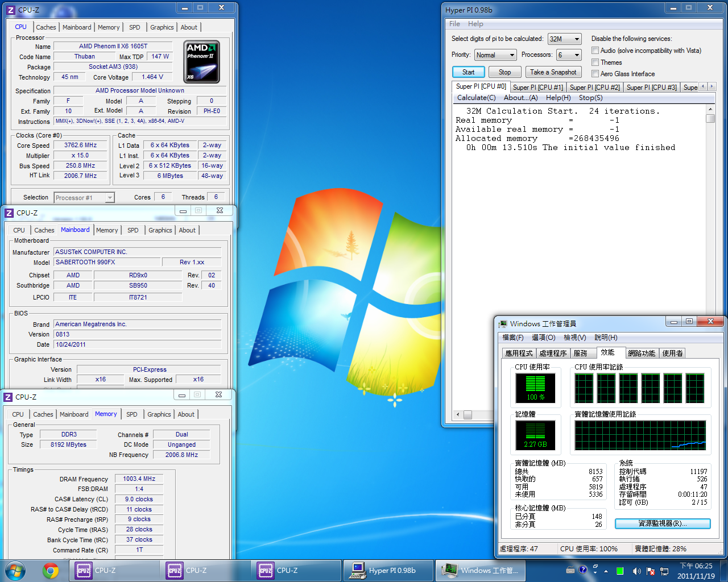Open About tab in Mainboard CPU-Z window

187,230
